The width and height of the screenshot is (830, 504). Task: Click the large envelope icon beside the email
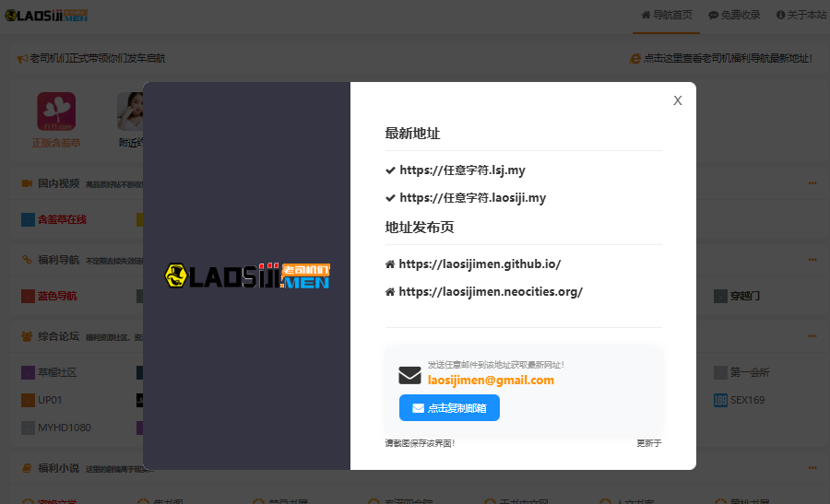click(409, 375)
